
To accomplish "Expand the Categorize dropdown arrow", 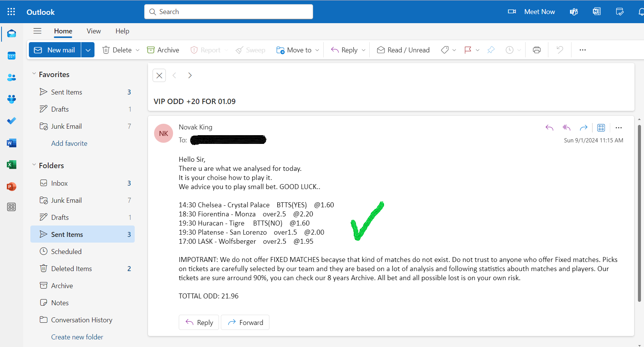I will coord(454,50).
